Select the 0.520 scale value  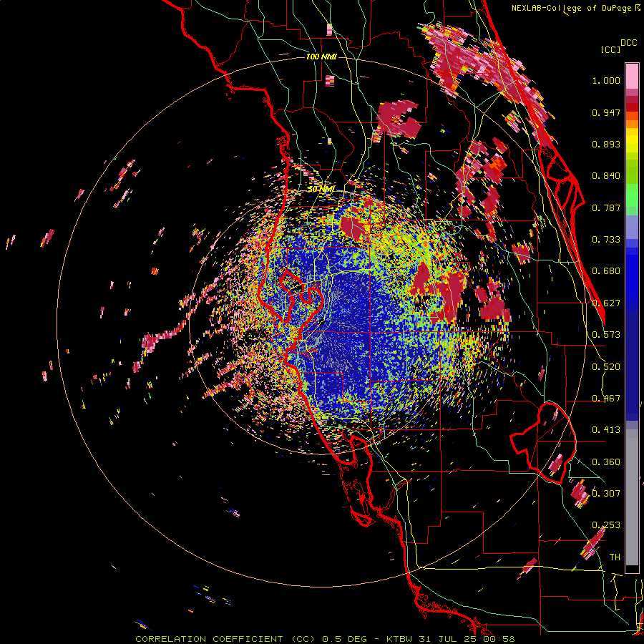pyautogui.click(x=606, y=367)
